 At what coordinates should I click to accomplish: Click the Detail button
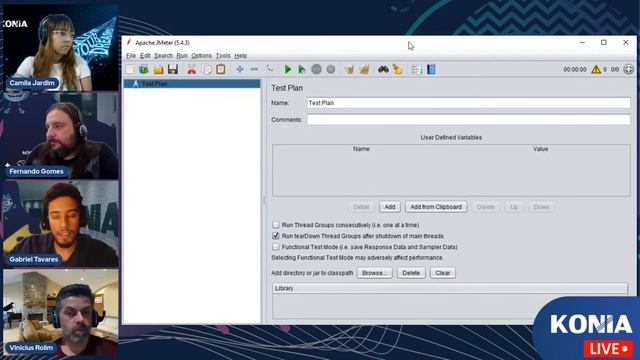pos(361,207)
